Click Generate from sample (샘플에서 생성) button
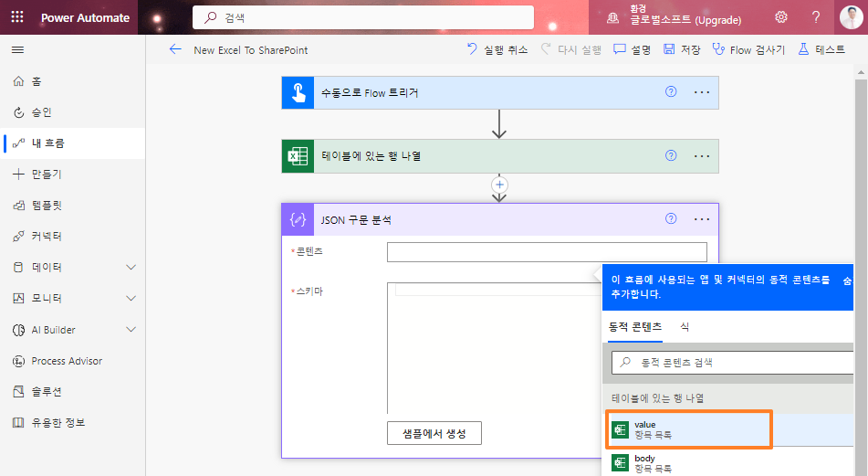This screenshot has width=868, height=476. pos(434,433)
